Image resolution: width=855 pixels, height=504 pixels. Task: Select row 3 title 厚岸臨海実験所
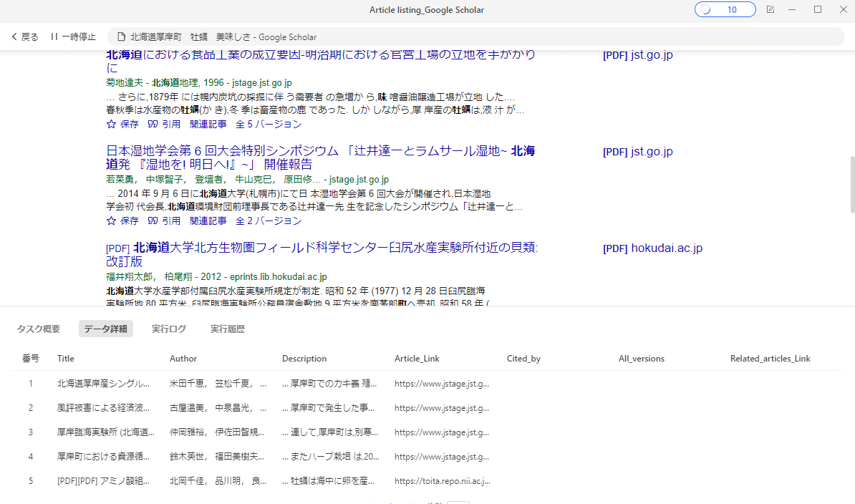[x=106, y=432]
